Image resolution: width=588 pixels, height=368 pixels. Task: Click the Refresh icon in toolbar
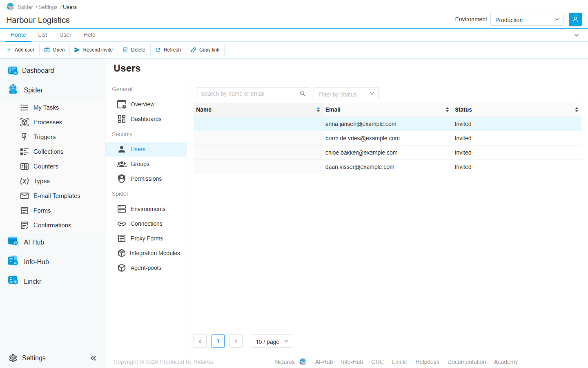pyautogui.click(x=158, y=50)
